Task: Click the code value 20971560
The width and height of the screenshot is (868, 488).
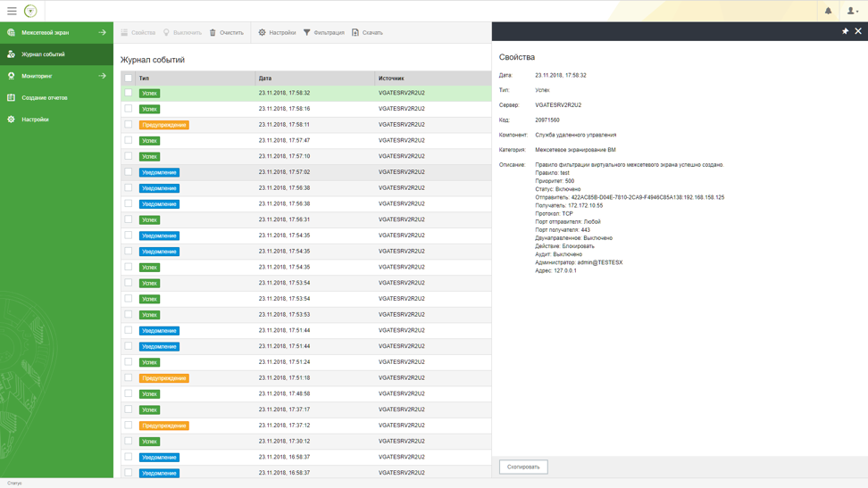Action: pyautogui.click(x=547, y=120)
